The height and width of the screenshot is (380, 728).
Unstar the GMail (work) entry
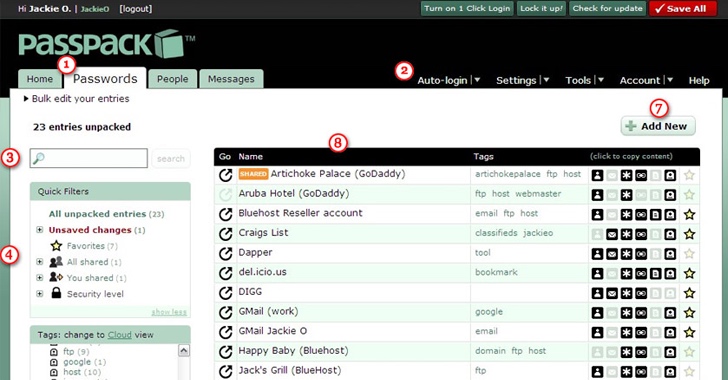point(689,313)
